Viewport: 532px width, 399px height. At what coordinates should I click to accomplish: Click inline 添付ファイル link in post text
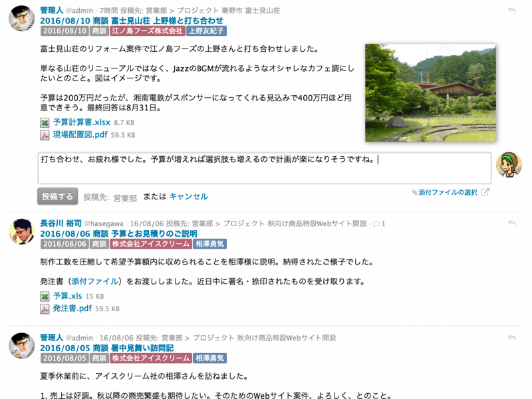point(94,281)
